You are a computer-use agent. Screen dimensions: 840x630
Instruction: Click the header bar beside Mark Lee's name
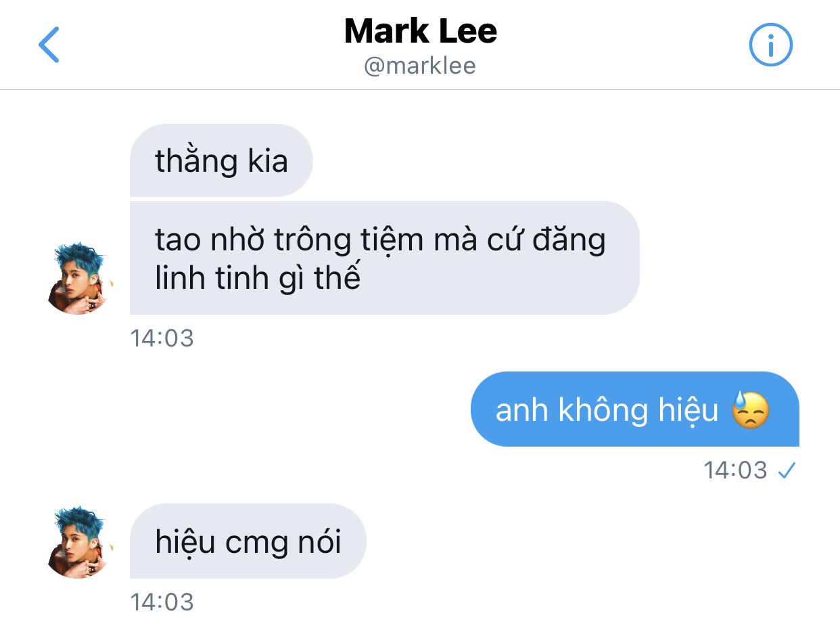[x=420, y=45]
